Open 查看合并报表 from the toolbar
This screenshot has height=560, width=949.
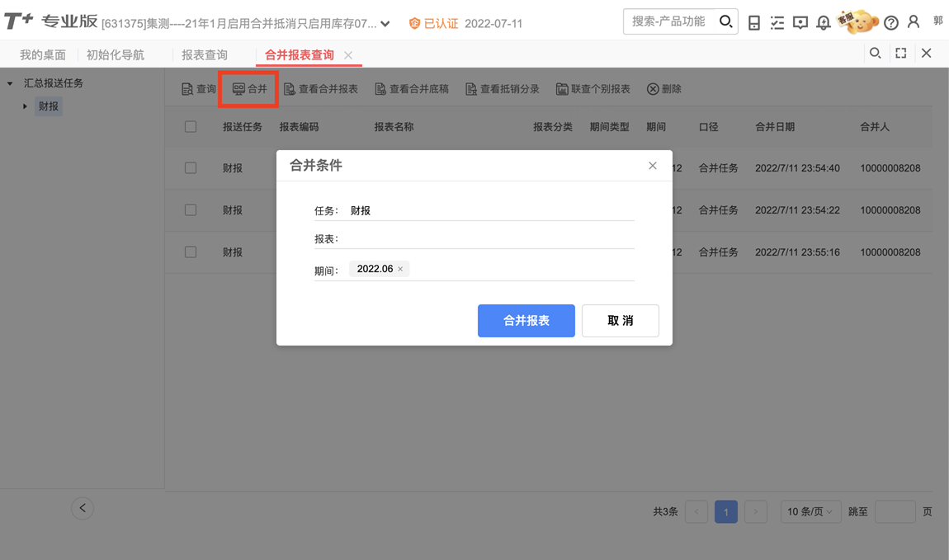pos(321,89)
